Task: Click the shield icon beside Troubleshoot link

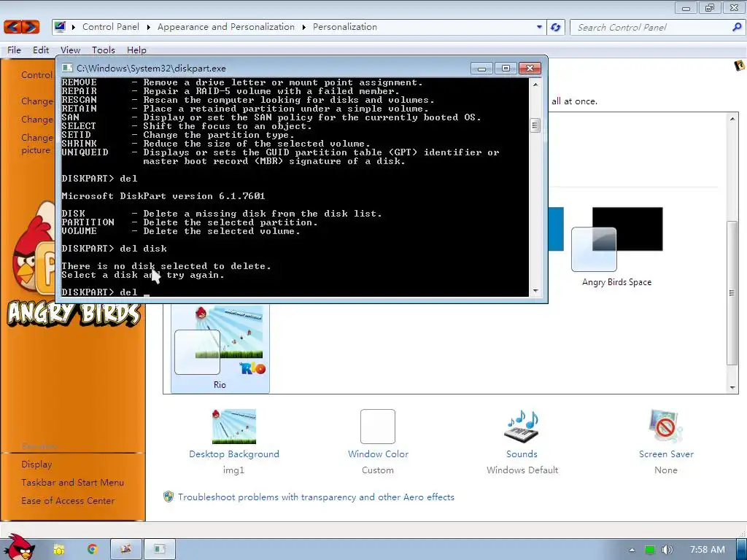Action: (x=169, y=497)
